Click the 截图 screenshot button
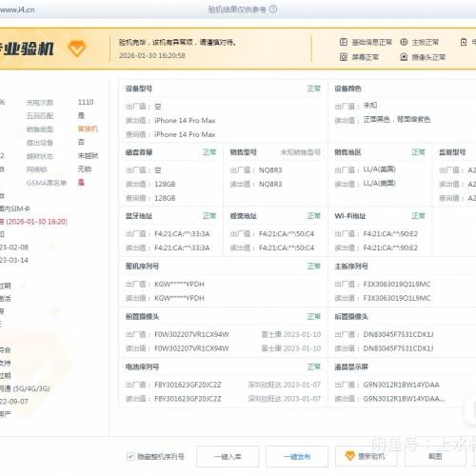This screenshot has width=476, height=476. pos(435,456)
